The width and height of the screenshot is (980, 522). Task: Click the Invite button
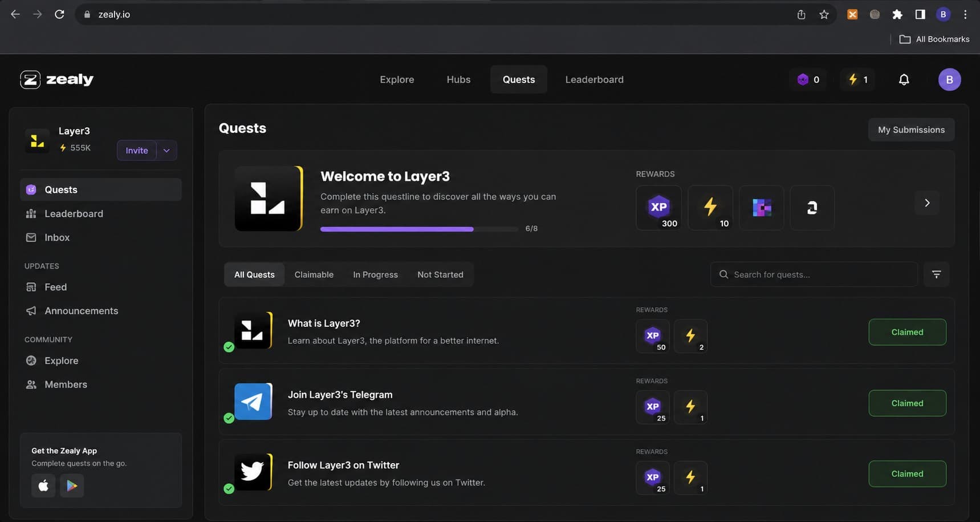137,151
